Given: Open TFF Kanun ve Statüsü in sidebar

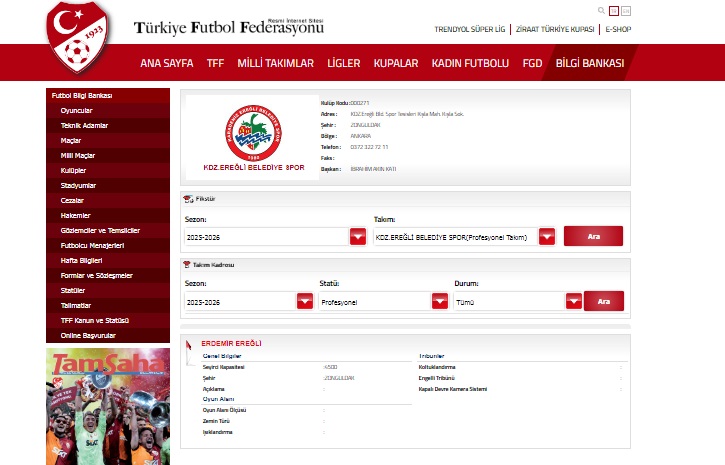Looking at the screenshot, I should tap(108, 321).
